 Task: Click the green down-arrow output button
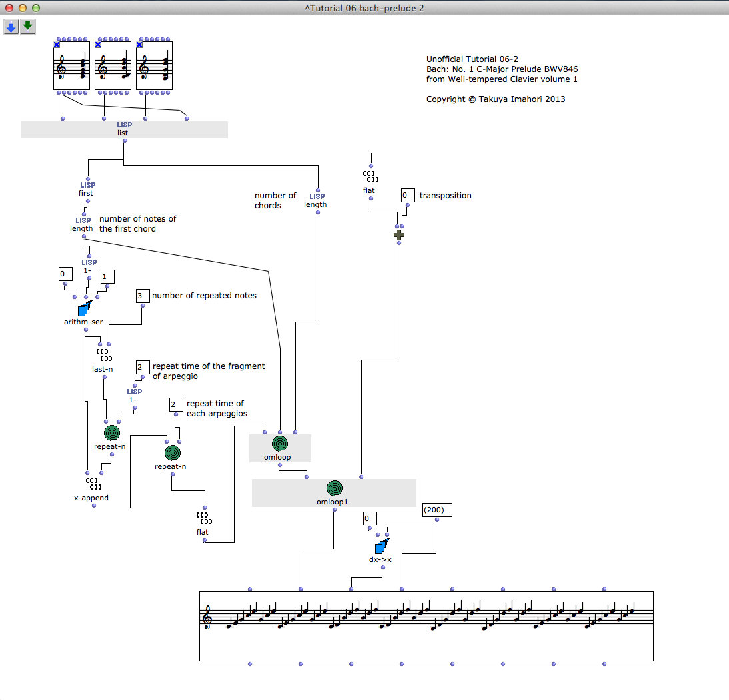(x=27, y=27)
